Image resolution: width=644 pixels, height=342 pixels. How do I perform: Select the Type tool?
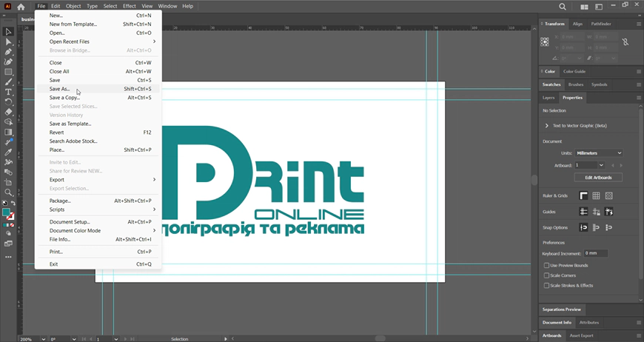pos(8,92)
